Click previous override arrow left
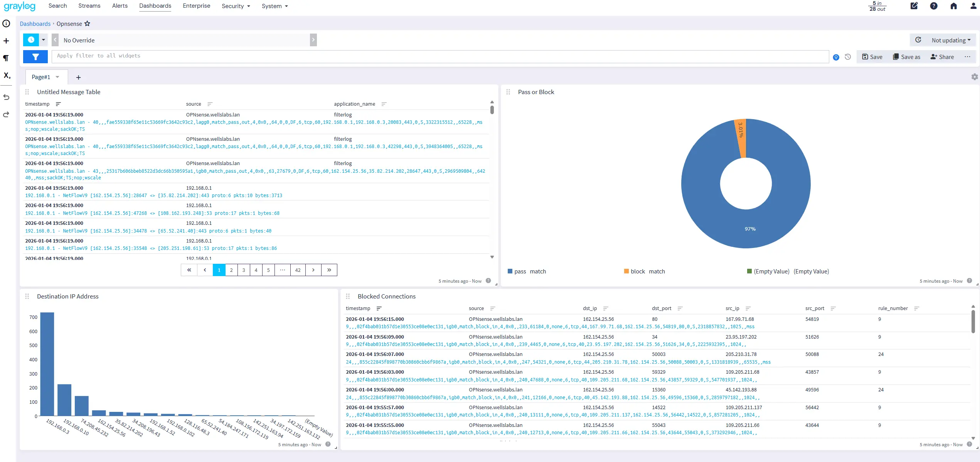The height and width of the screenshot is (462, 980). tap(55, 40)
